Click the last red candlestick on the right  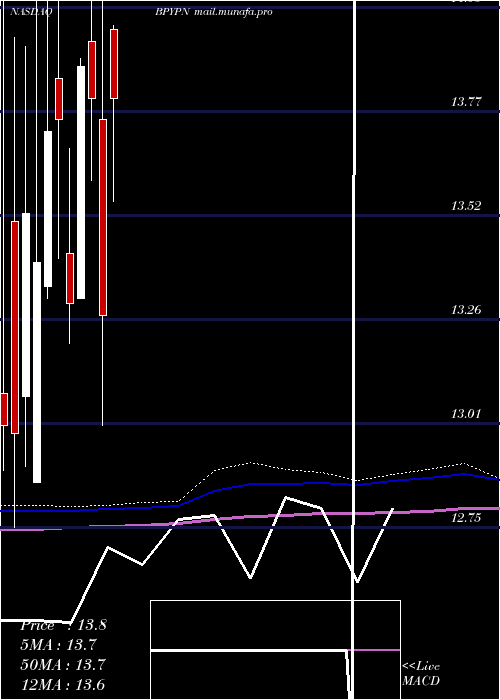point(114,64)
